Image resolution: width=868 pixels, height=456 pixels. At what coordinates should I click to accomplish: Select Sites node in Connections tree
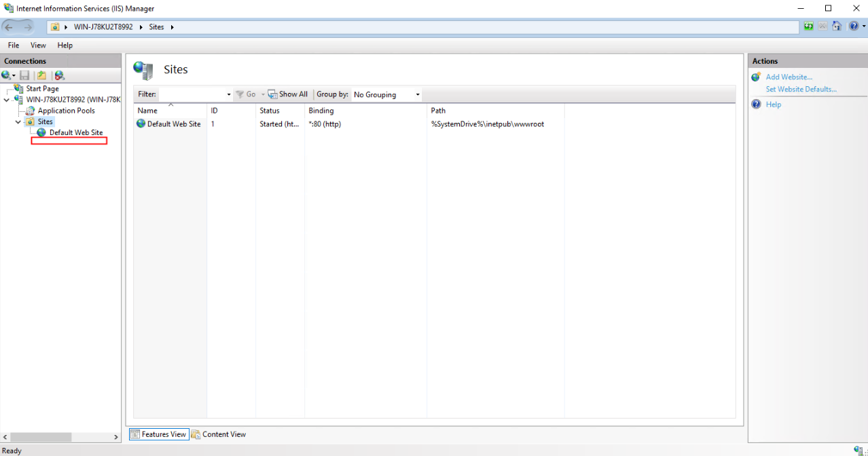pyautogui.click(x=45, y=121)
